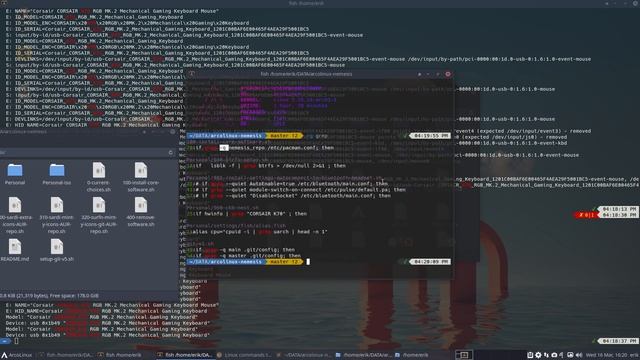Click the 04:20:09 PM timestamp in front terminal

click(x=430, y=262)
